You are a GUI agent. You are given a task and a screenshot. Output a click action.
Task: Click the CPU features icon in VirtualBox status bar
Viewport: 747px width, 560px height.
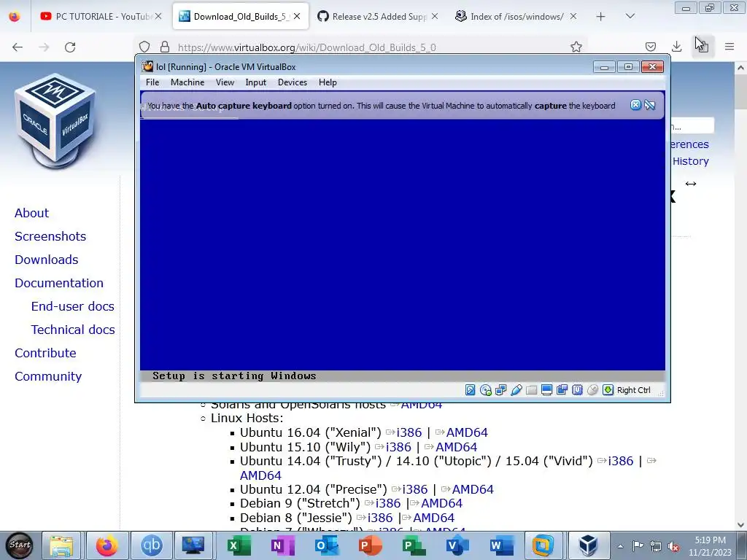577,390
